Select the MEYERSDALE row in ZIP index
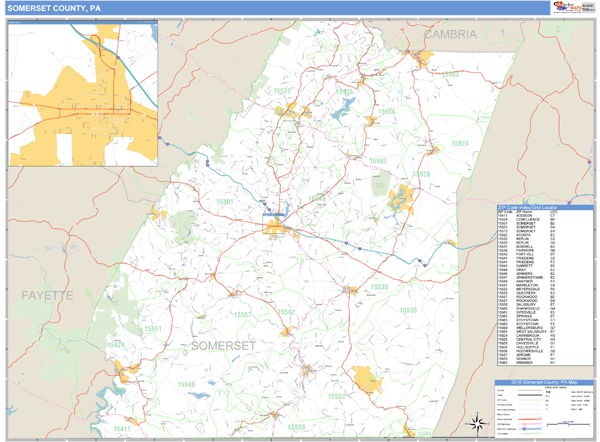This screenshot has width=600, height=442. coord(545,289)
